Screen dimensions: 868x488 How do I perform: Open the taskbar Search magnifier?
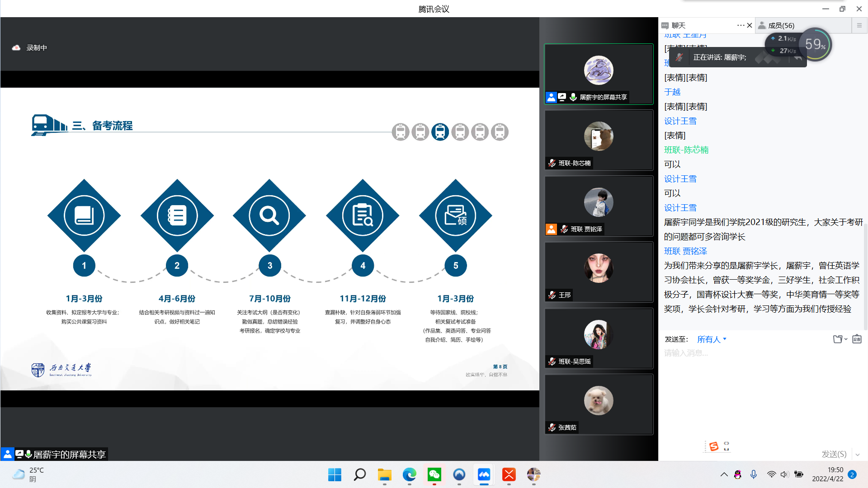point(360,474)
